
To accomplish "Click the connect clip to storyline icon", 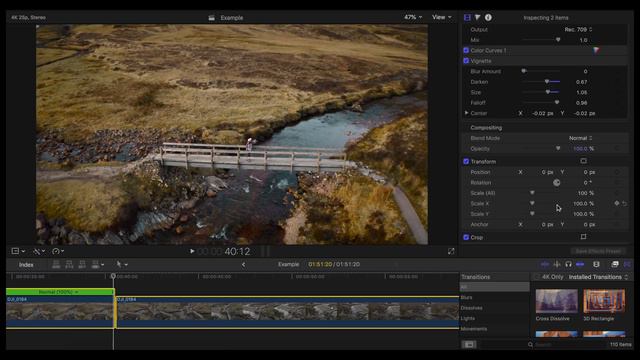I will pos(56,264).
